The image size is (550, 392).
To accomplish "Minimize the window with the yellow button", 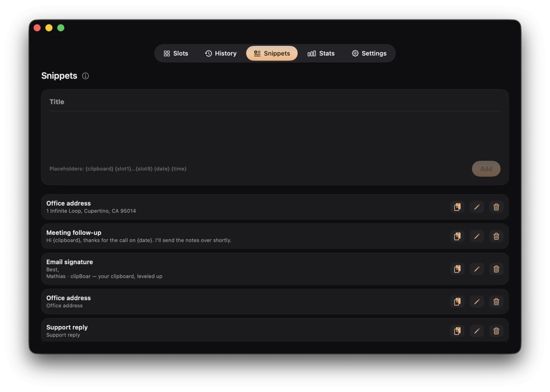I will coord(49,28).
